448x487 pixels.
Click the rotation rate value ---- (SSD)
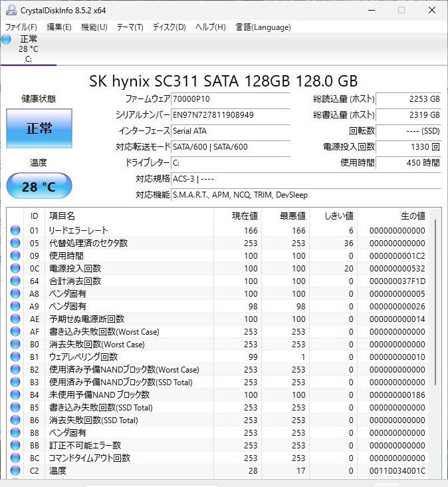coord(408,131)
